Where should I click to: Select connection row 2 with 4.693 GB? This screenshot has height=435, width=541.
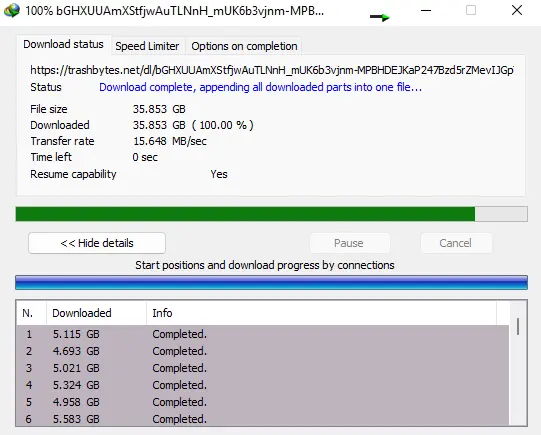[263, 351]
